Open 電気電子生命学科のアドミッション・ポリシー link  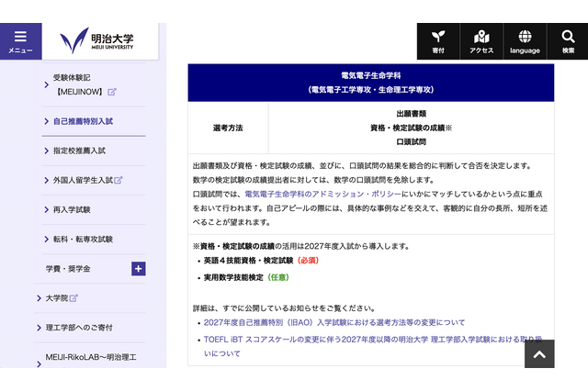point(322,194)
